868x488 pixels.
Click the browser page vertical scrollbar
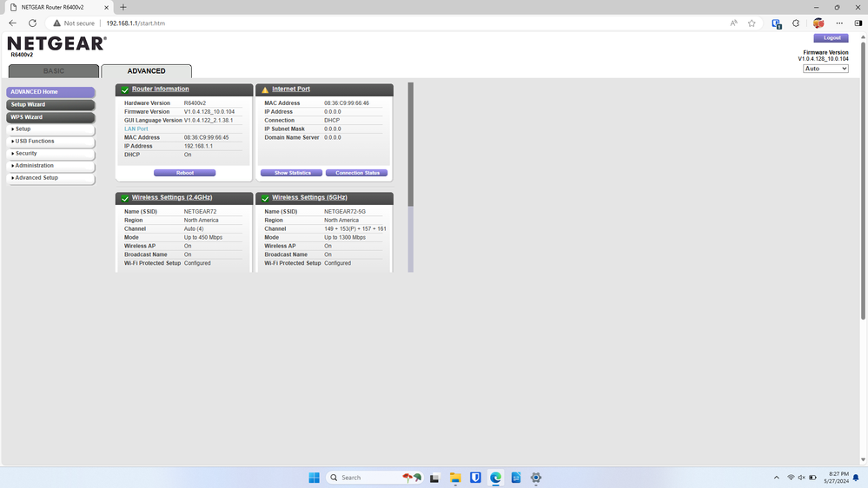point(863,180)
